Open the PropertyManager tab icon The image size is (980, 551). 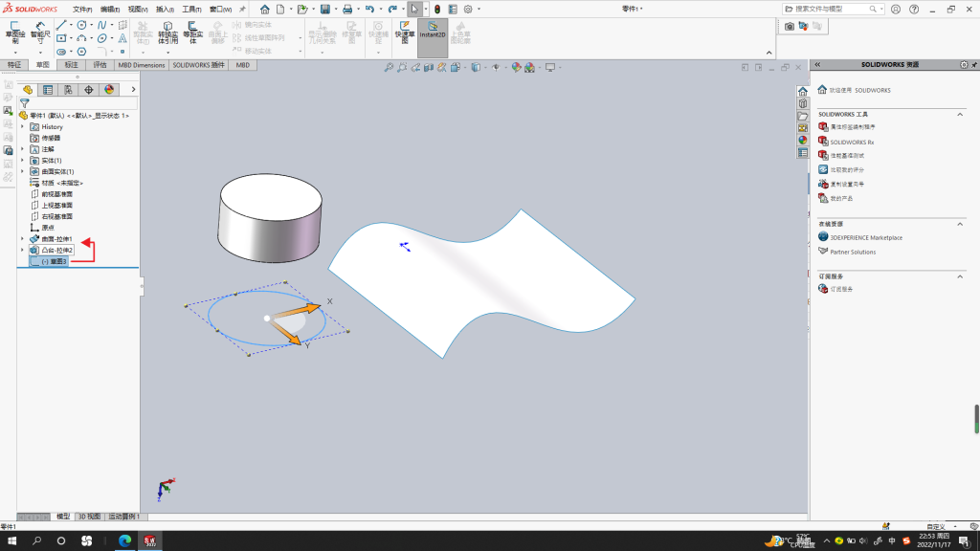pos(48,90)
